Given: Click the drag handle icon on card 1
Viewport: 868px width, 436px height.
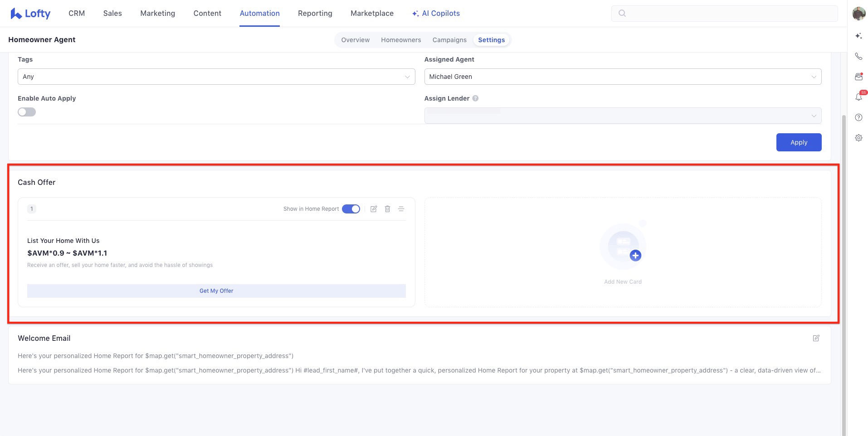Looking at the screenshot, I should (x=401, y=209).
